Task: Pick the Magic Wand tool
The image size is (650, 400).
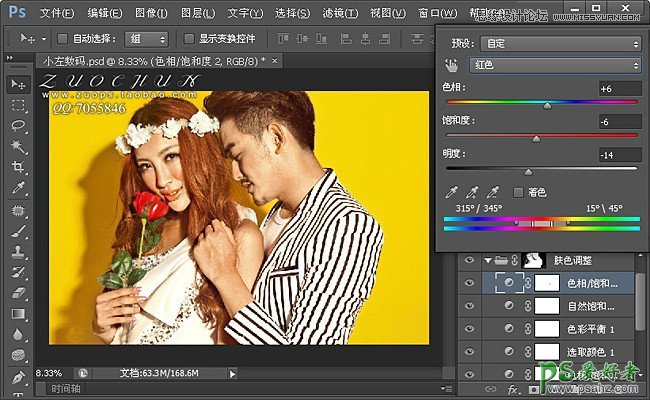Action: coord(18,147)
